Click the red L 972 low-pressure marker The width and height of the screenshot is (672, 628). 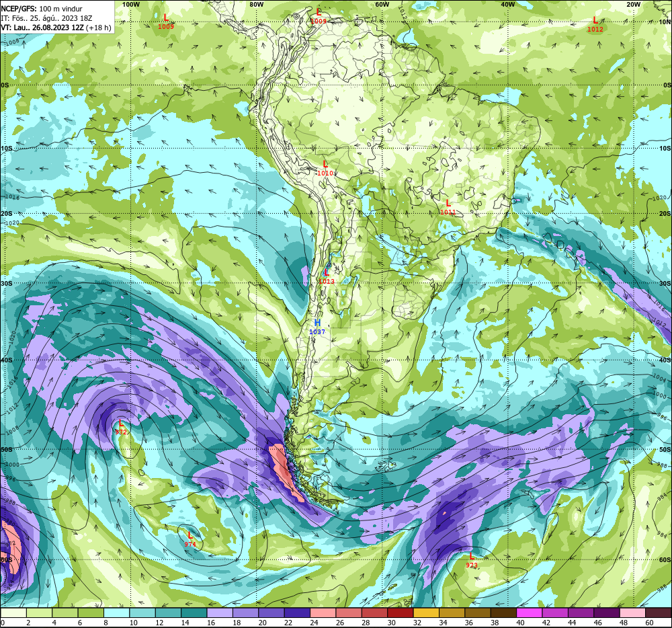point(121,428)
